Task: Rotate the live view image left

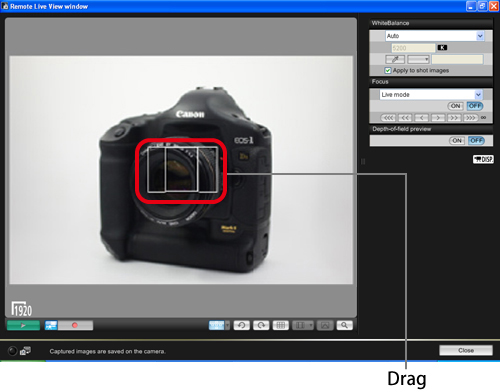Action: click(x=242, y=325)
